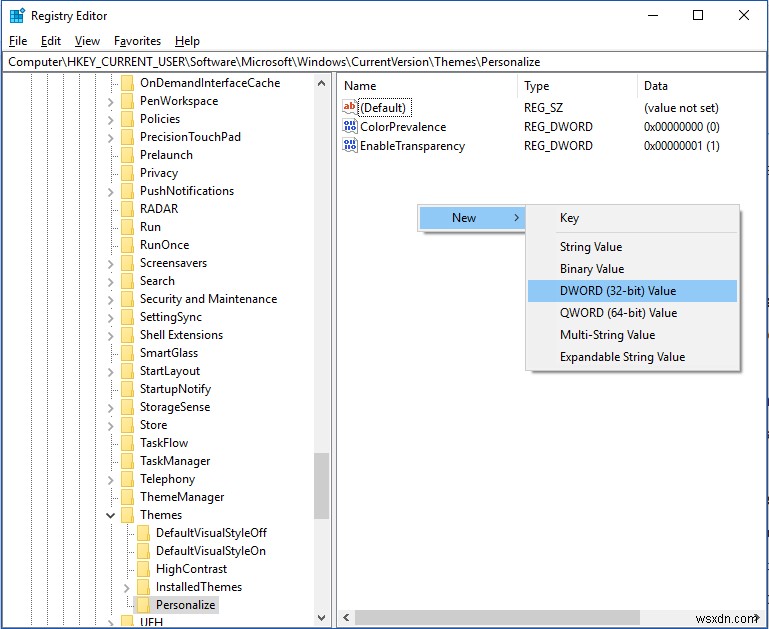Click the Registry Editor app icon in title bar
Viewport: 769px width, 629px height.
[x=17, y=16]
